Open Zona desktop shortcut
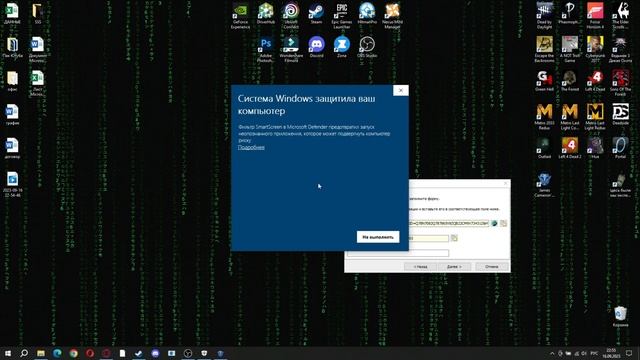640x360 pixels. click(342, 47)
